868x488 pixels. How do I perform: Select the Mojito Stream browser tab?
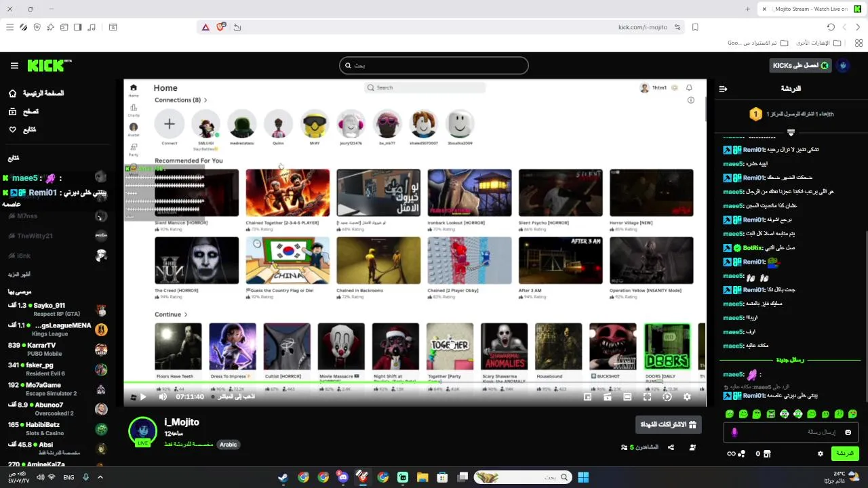812,9
